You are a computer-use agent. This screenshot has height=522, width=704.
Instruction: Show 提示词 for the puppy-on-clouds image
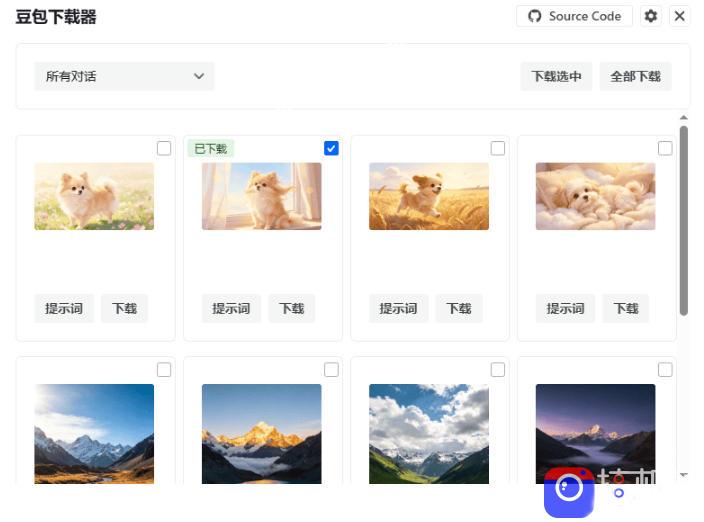pos(565,308)
